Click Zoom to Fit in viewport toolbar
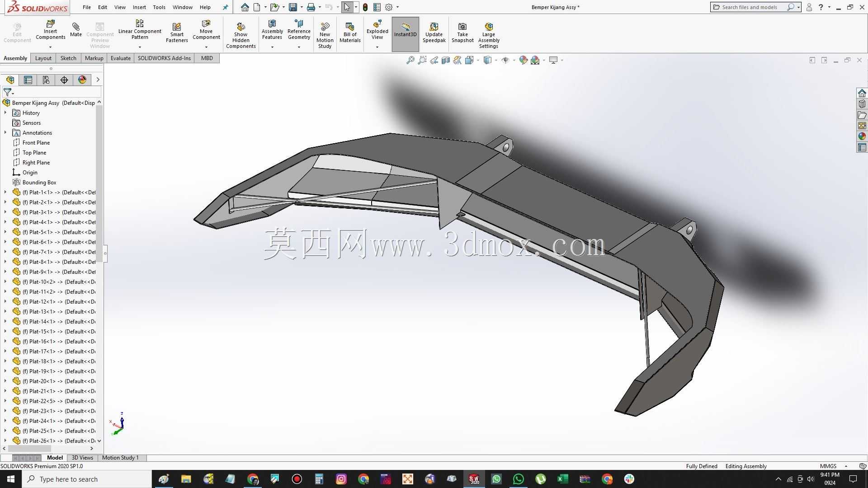Screen dimensions: 868x488 410,60
